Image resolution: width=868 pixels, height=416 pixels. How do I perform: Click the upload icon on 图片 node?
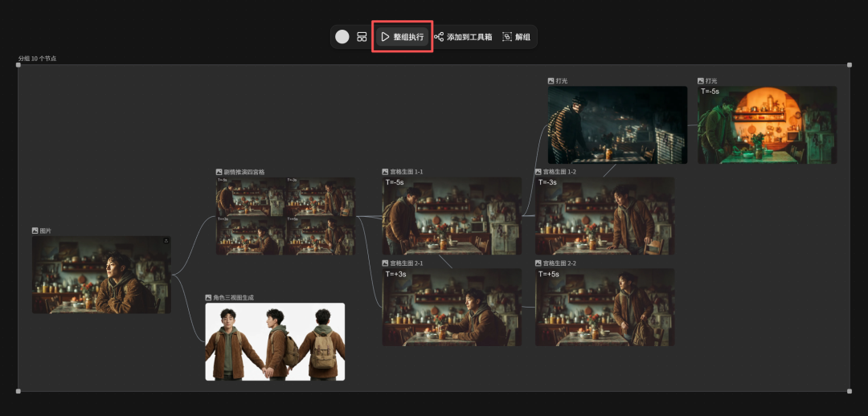(166, 240)
